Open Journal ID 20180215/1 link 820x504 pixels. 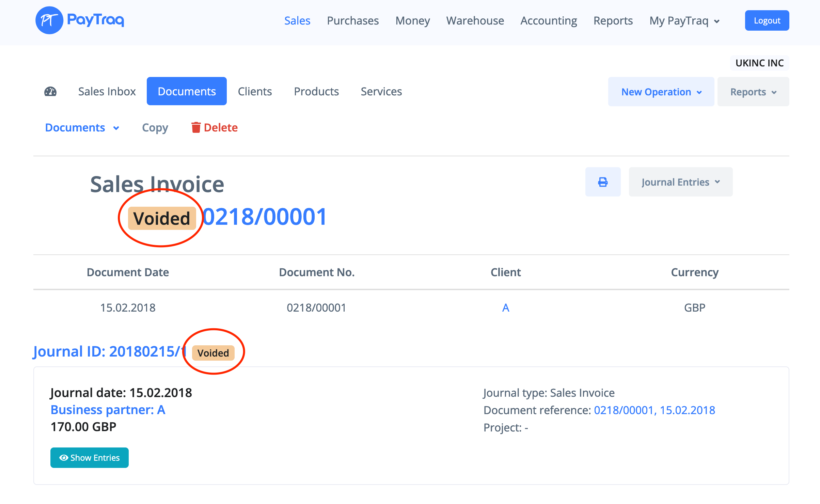(x=109, y=351)
